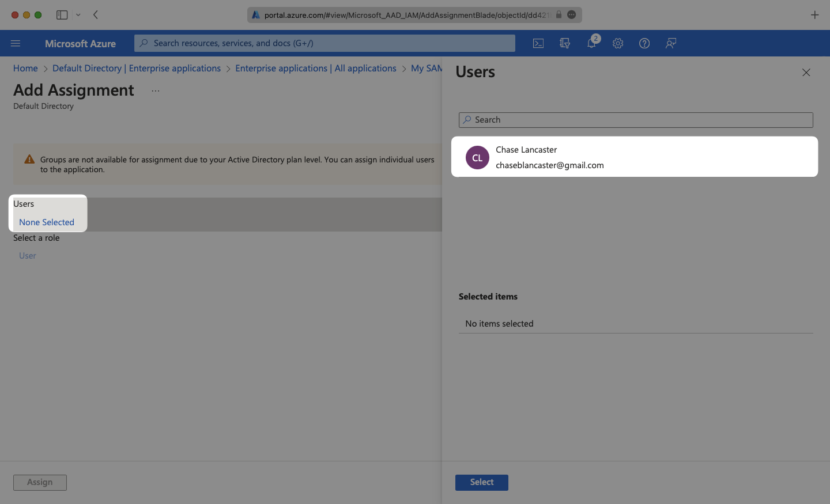Toggle selection of the Chase Lancaster entry

634,156
